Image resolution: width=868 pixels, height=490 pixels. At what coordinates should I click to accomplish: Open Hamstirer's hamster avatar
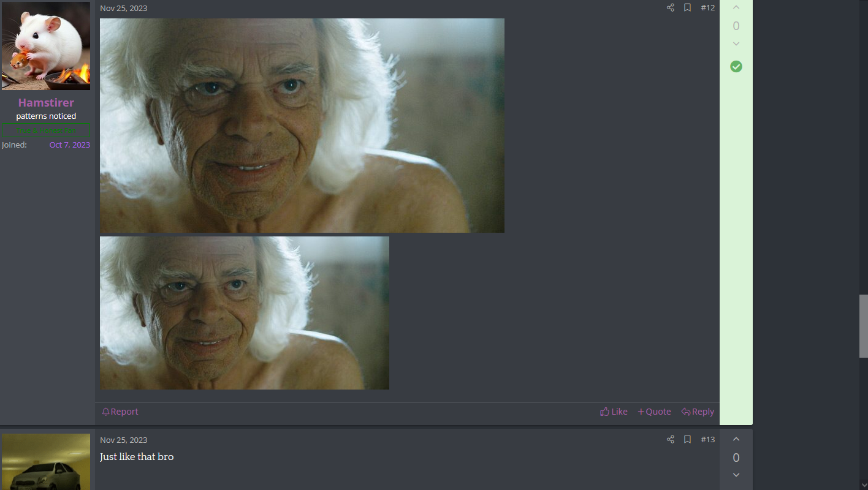pyautogui.click(x=46, y=46)
